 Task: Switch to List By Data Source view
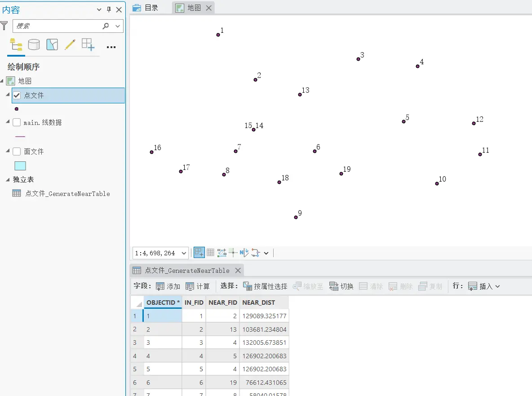coord(34,45)
